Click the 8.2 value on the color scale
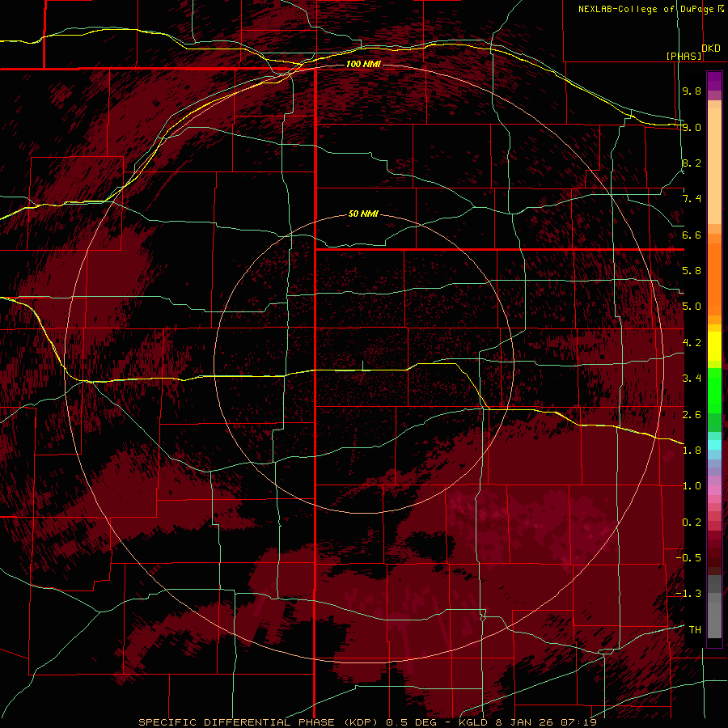Screen dimensions: 728x728 click(692, 163)
